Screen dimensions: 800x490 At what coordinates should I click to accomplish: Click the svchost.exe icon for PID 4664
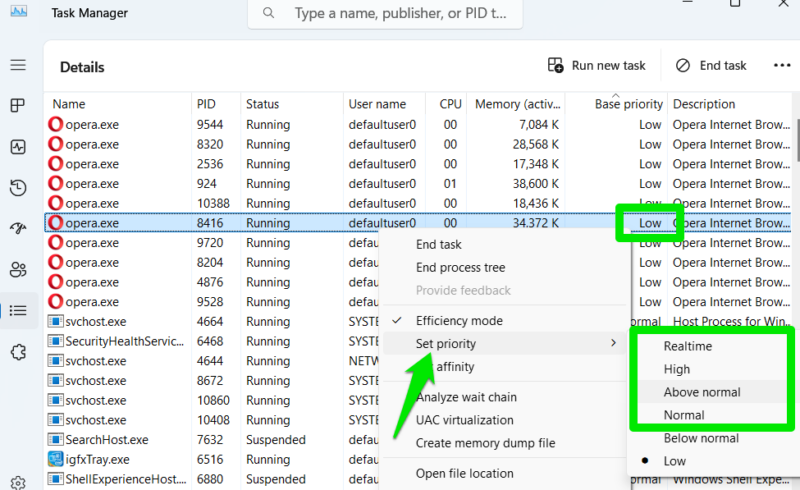pos(55,322)
